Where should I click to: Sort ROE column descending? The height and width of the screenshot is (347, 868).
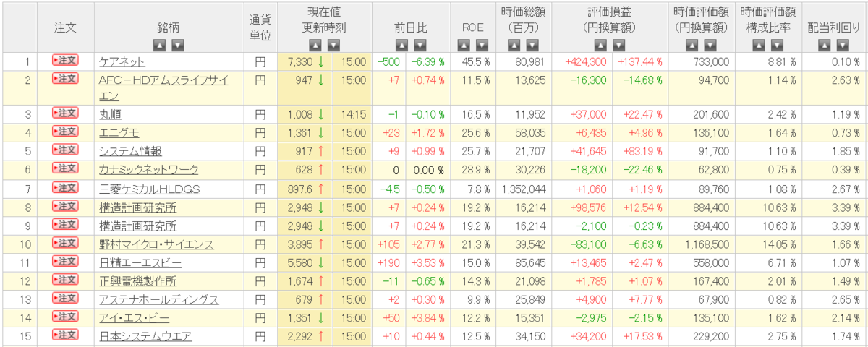482,45
